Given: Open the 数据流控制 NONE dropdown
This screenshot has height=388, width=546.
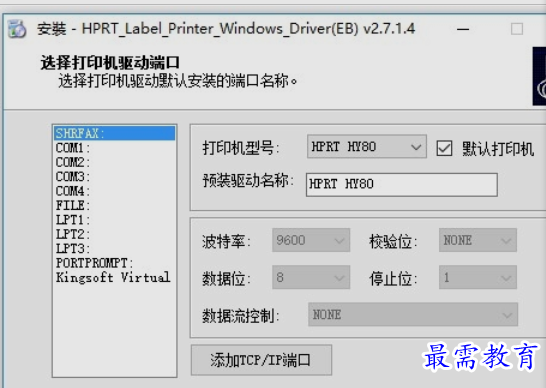Looking at the screenshot, I should [x=413, y=315].
